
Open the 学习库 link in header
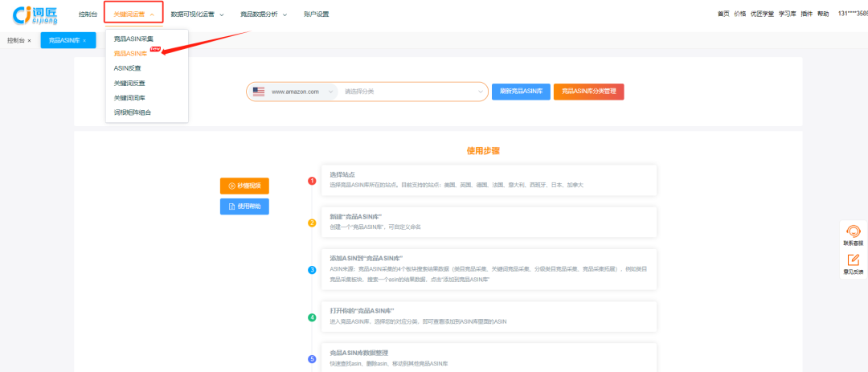(787, 14)
